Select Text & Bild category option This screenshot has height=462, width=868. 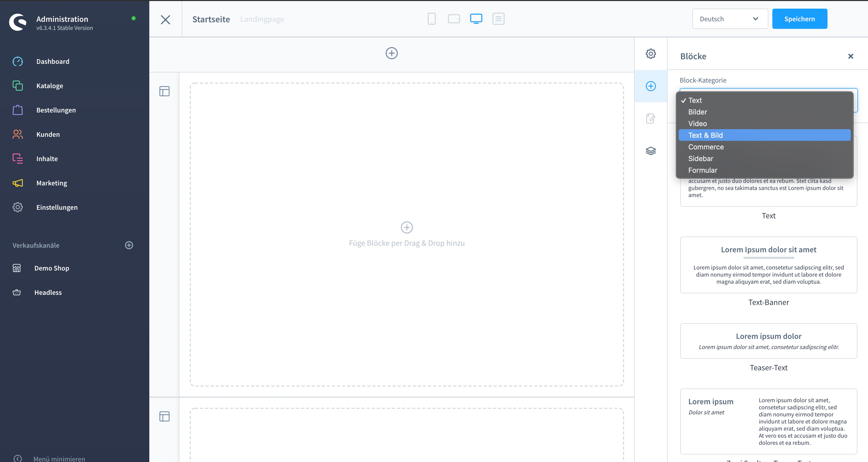coord(764,135)
